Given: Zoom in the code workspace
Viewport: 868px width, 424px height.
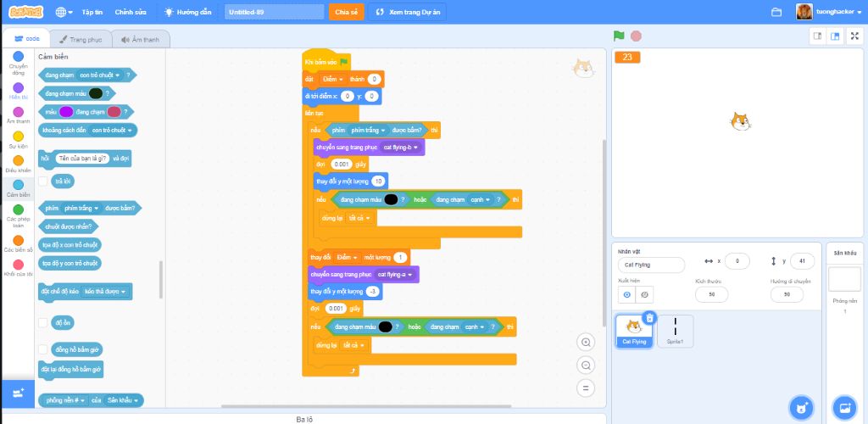Looking at the screenshot, I should click(586, 343).
